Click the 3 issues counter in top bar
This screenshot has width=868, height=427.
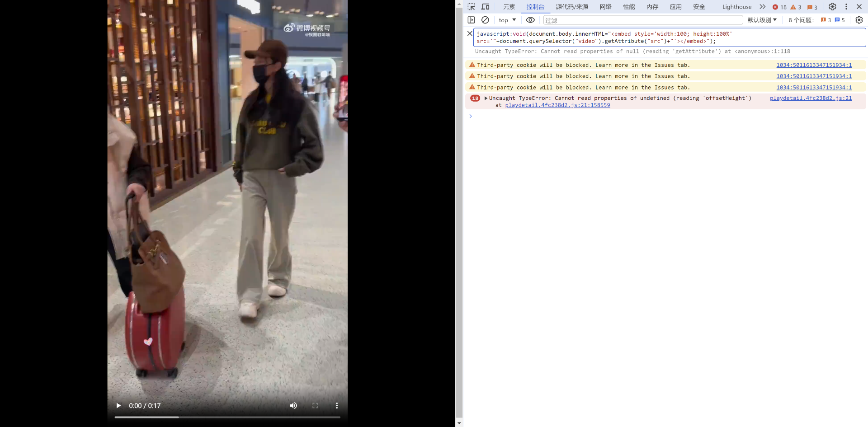(812, 7)
